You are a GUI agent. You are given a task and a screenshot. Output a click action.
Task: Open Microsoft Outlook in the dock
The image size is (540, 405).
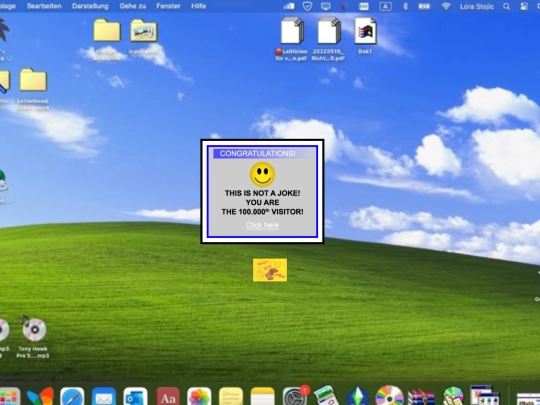pyautogui.click(x=135, y=397)
